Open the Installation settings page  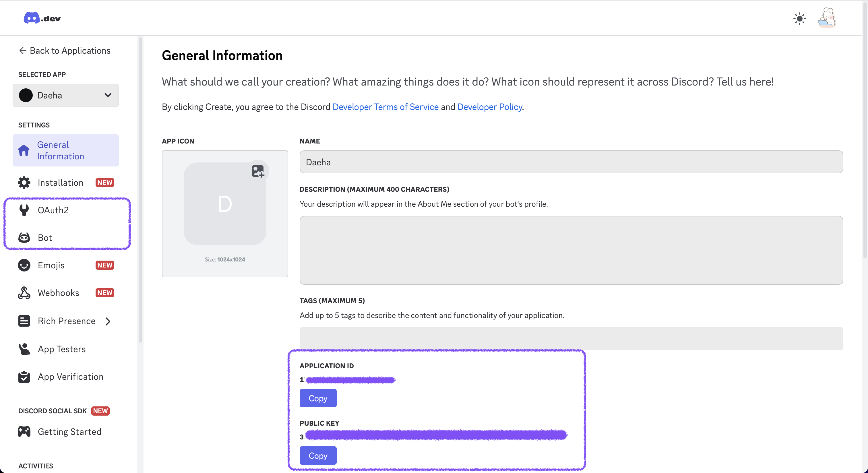point(66,183)
